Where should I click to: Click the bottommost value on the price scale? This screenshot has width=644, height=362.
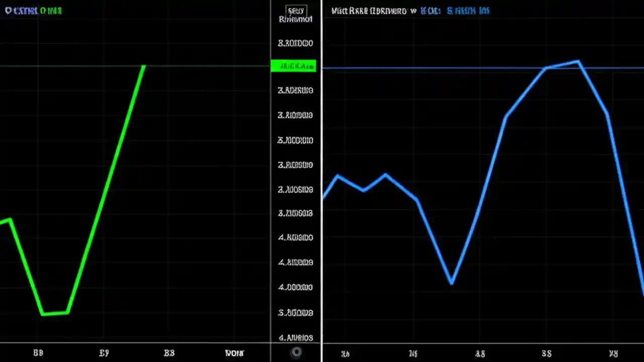point(295,338)
